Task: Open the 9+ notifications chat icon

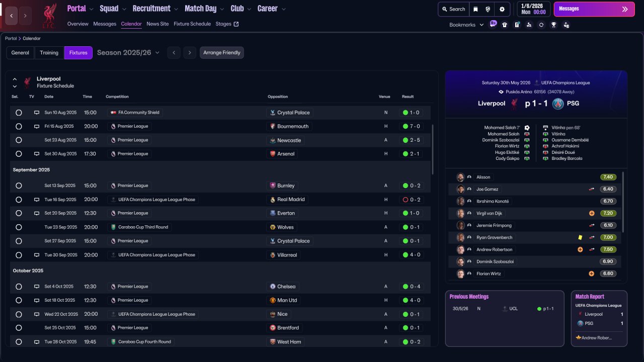Action: (493, 24)
